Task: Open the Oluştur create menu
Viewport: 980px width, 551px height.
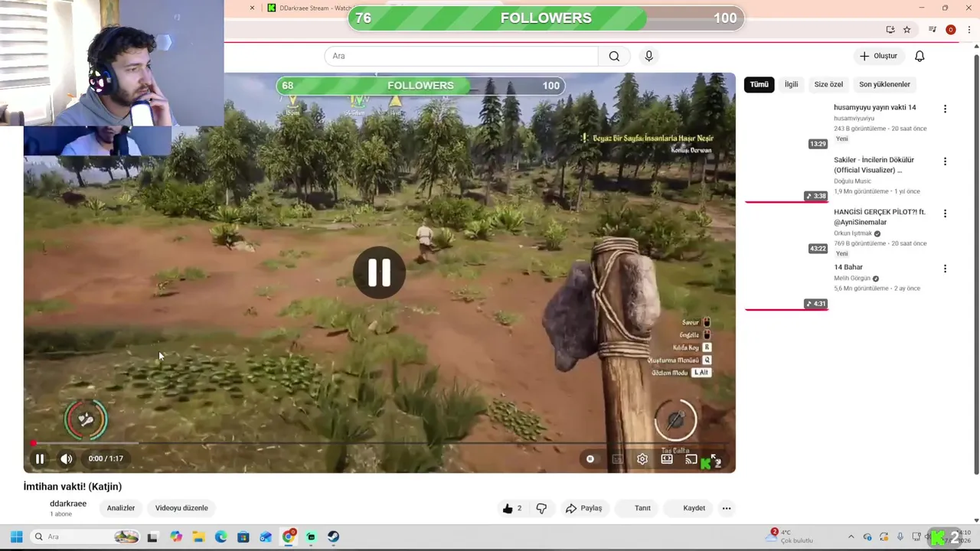Action: (x=879, y=56)
